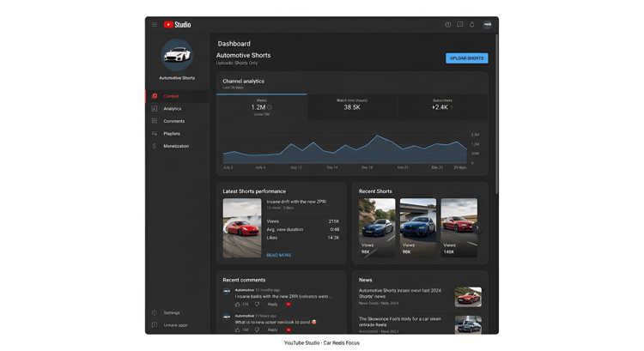Image resolution: width=644 pixels, height=351 pixels.
Task: Click the Comments icon in sidebar
Action: [155, 121]
